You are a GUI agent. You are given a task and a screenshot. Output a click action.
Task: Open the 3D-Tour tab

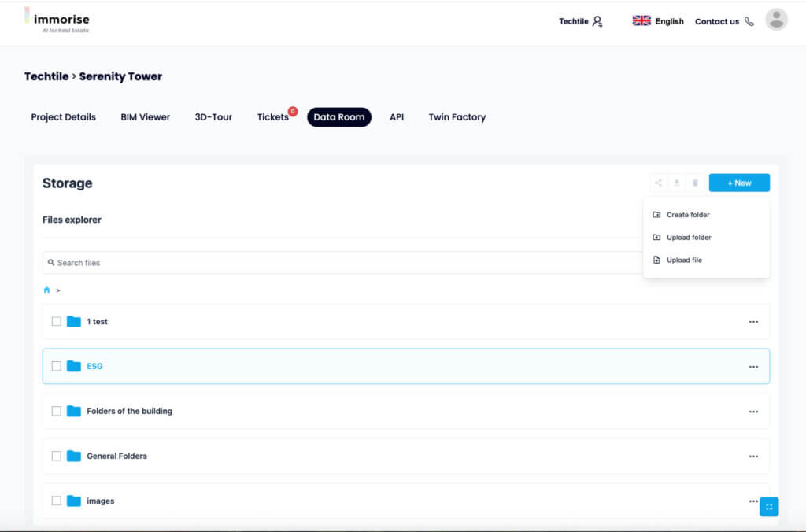[213, 117]
